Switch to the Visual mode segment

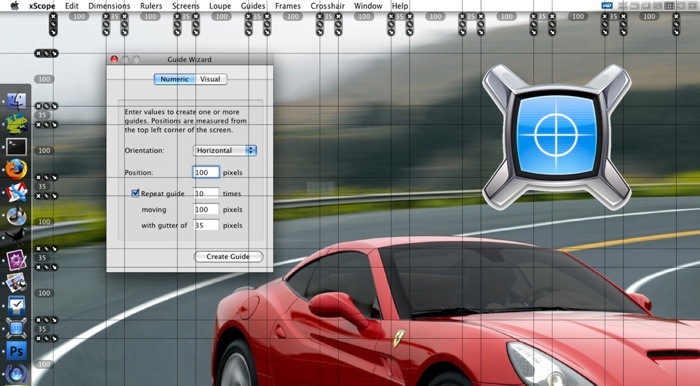tap(210, 79)
